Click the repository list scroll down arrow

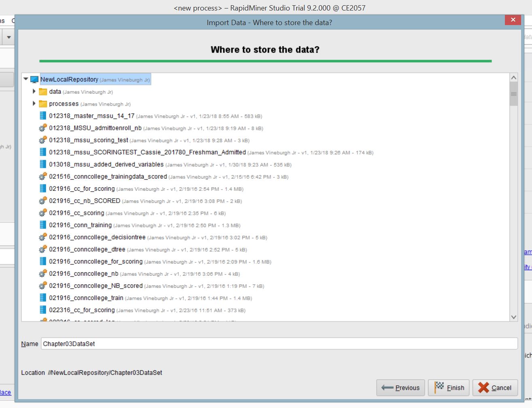(x=514, y=317)
